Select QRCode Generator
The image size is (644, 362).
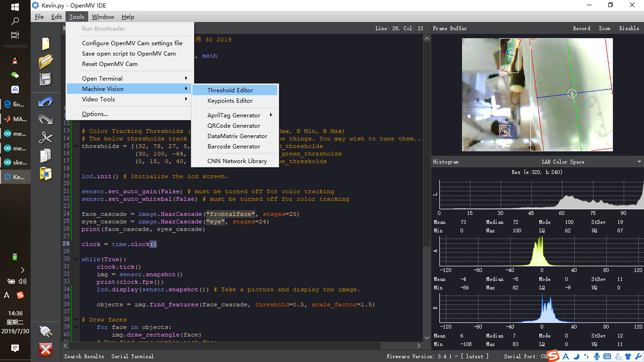tap(235, 125)
